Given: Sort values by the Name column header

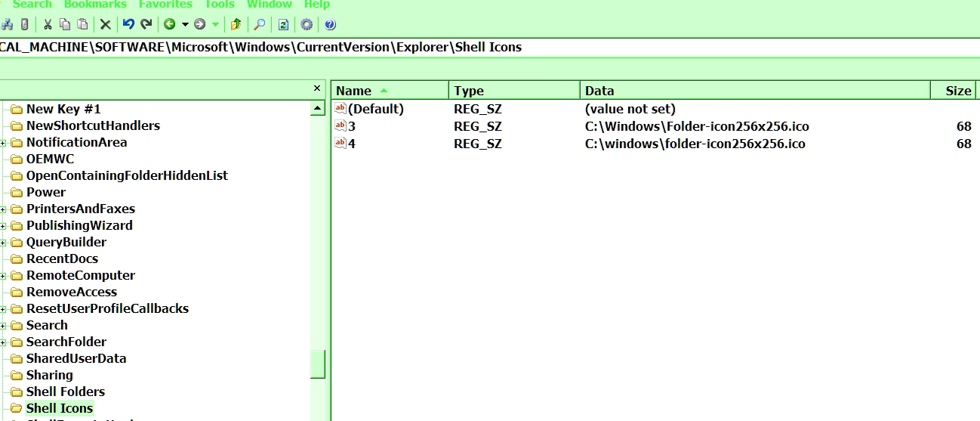Looking at the screenshot, I should 390,91.
